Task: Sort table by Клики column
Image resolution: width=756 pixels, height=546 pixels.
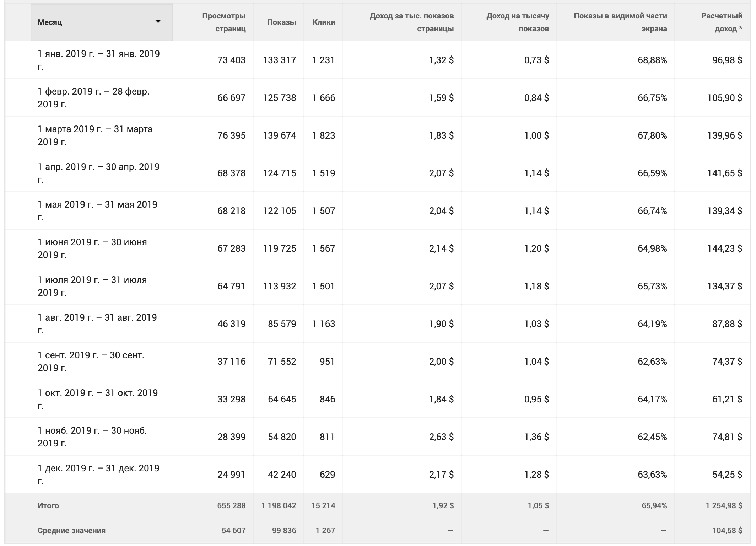Action: pos(324,22)
